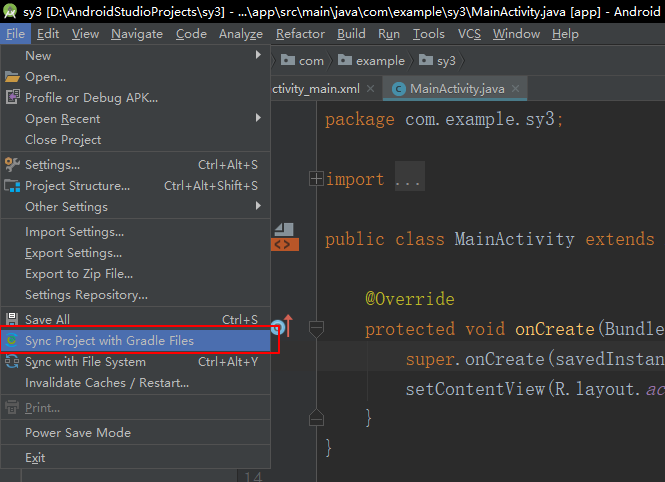Screen dimensions: 665x482
Task: Expand the Other Settings submenu
Action: click(135, 206)
